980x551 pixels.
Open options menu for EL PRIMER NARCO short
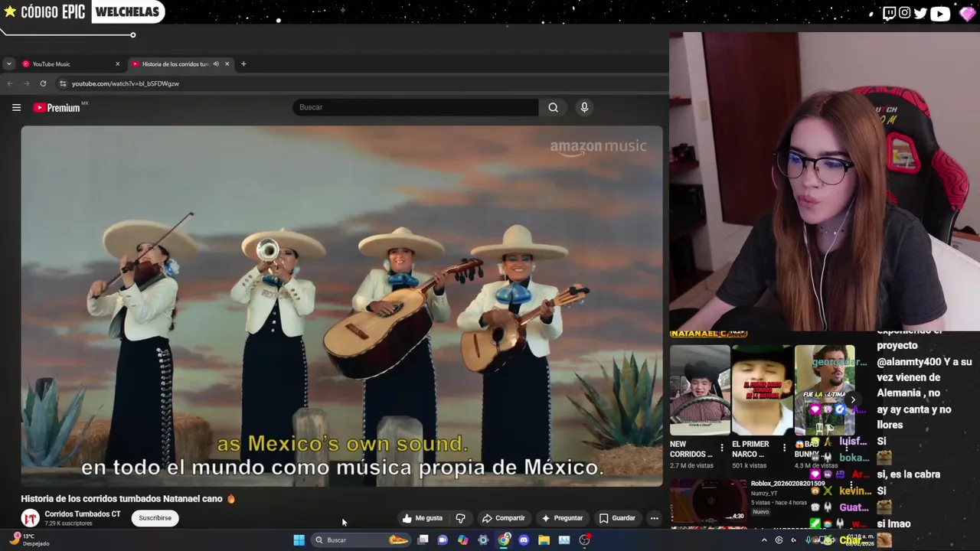pyautogui.click(x=784, y=448)
